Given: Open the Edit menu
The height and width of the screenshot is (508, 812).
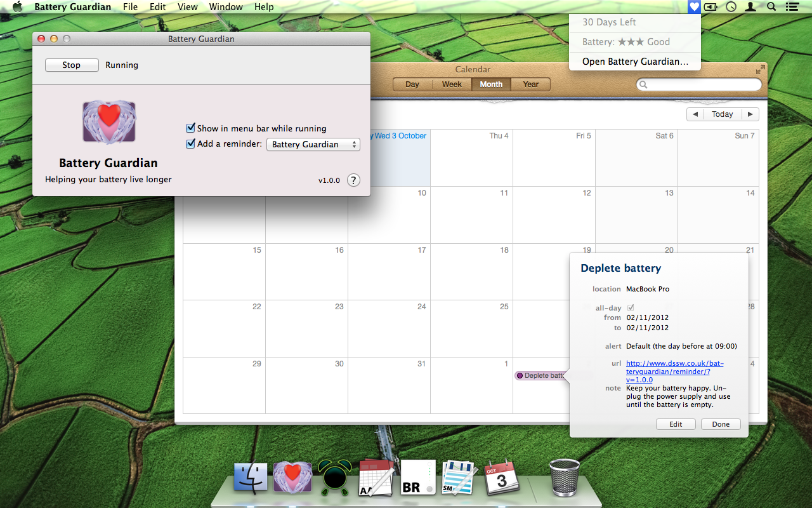Looking at the screenshot, I should 158,7.
